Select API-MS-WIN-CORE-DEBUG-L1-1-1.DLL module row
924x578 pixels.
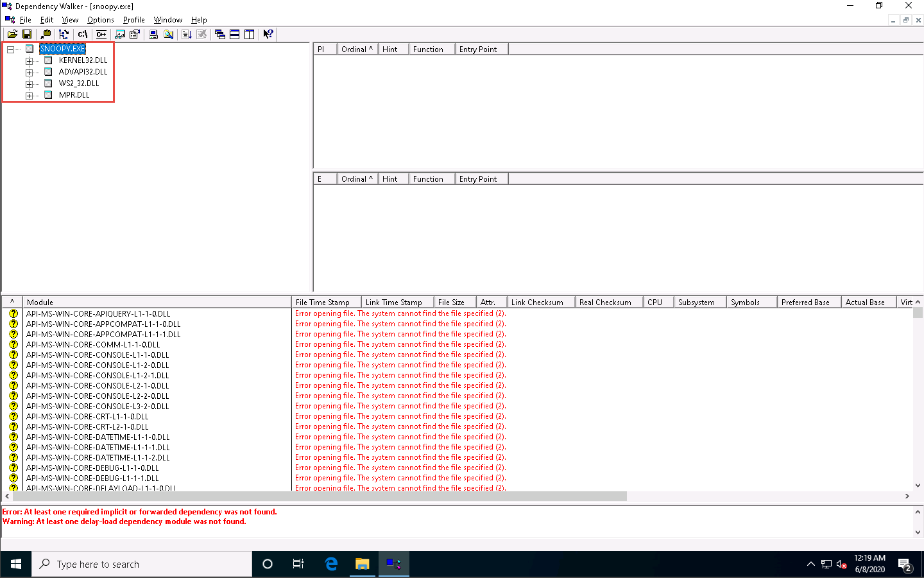pyautogui.click(x=92, y=478)
